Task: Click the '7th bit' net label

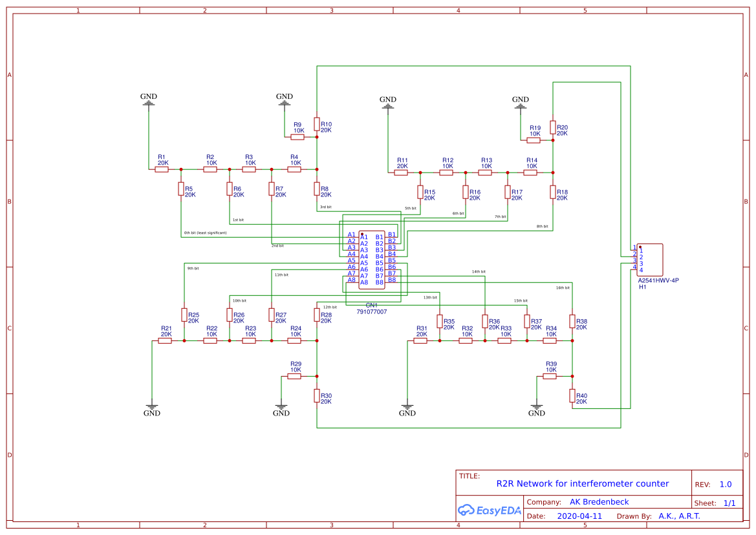Action: [501, 216]
